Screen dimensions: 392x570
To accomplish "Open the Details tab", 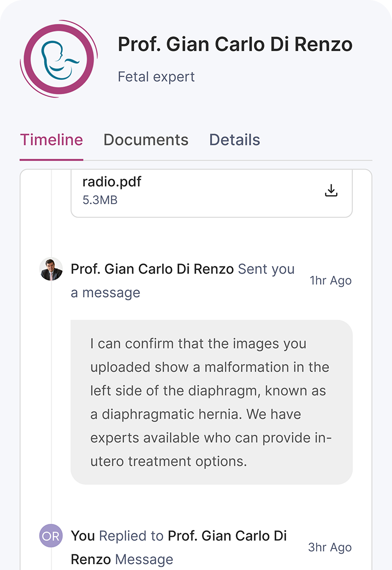I will [234, 140].
